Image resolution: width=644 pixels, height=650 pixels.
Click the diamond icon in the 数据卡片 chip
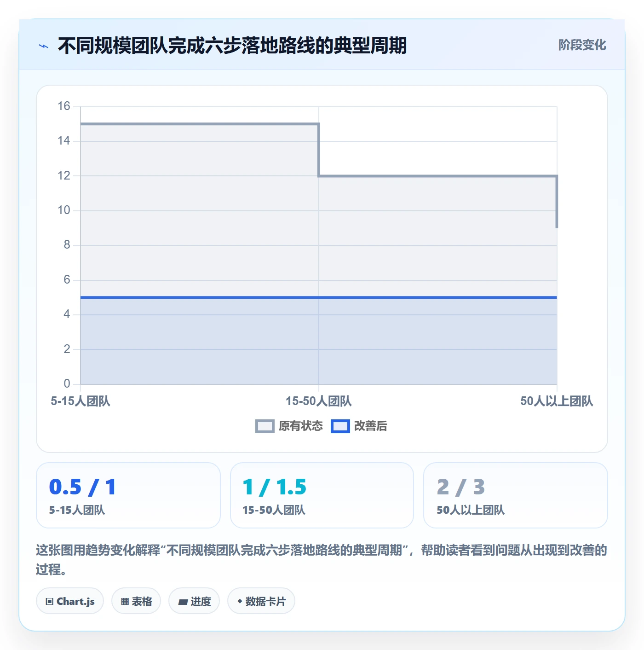pyautogui.click(x=240, y=601)
